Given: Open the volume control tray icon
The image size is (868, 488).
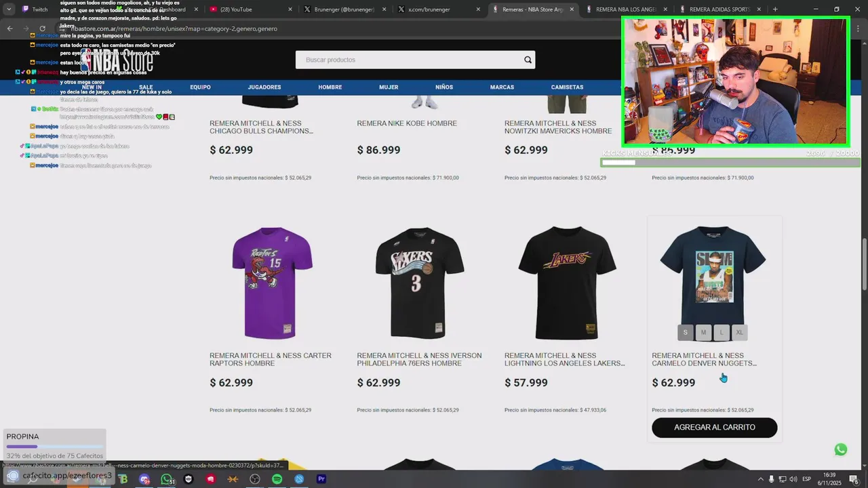Looking at the screenshot, I should (x=793, y=479).
